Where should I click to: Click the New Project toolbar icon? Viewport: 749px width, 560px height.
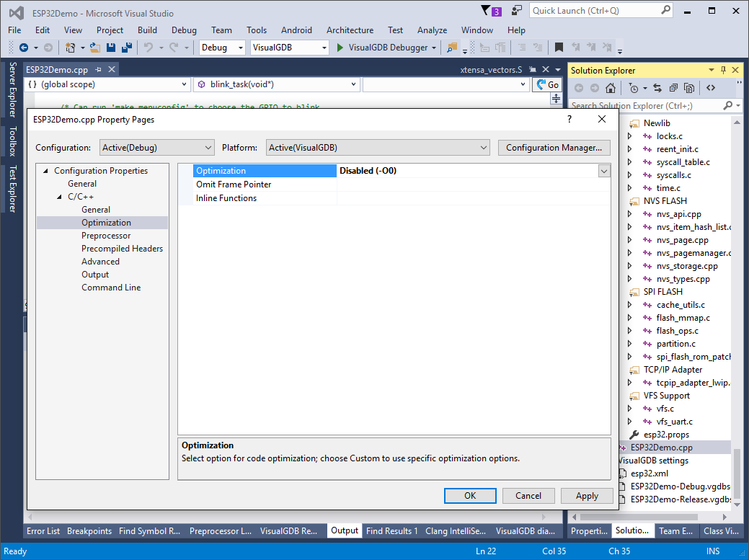coord(70,48)
